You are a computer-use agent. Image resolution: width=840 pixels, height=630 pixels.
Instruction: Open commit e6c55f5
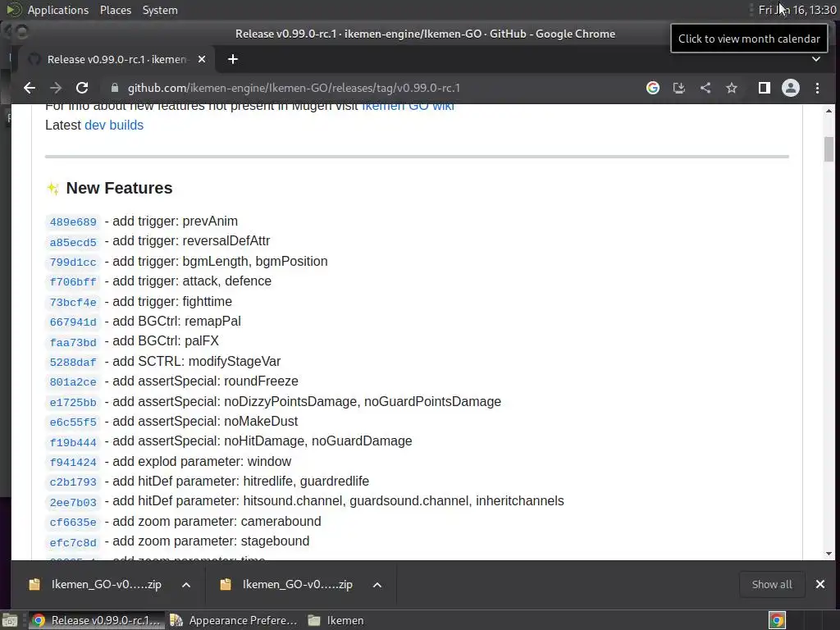(x=73, y=422)
